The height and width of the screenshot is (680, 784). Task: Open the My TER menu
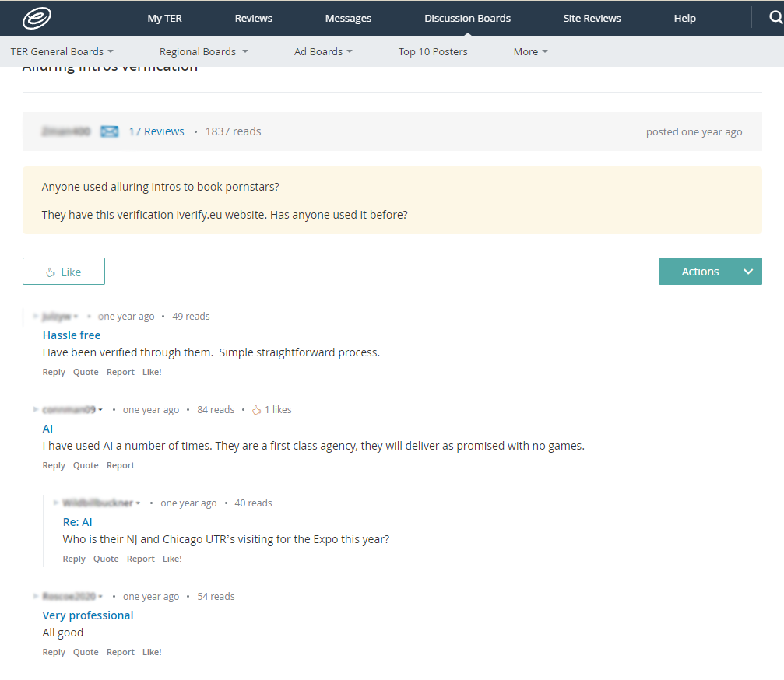[x=164, y=18]
